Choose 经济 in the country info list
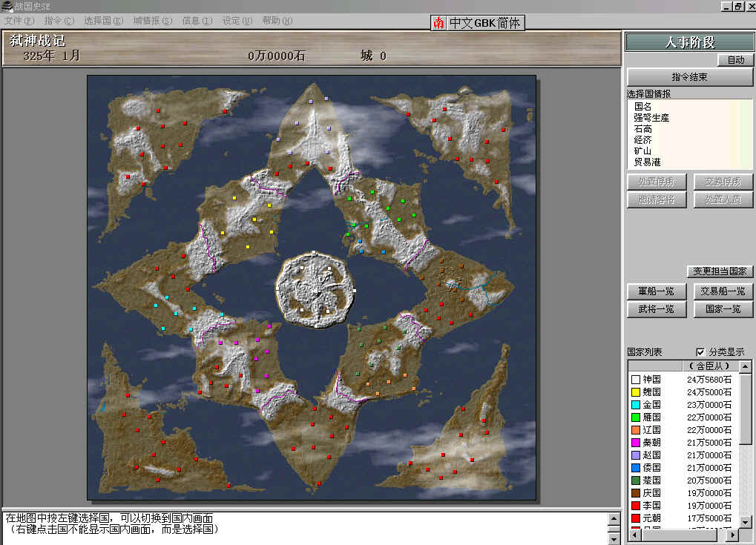756x545 pixels. pyautogui.click(x=642, y=139)
